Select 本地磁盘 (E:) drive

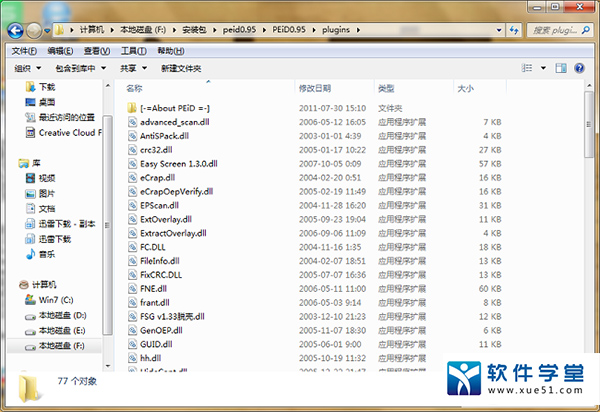(55, 331)
